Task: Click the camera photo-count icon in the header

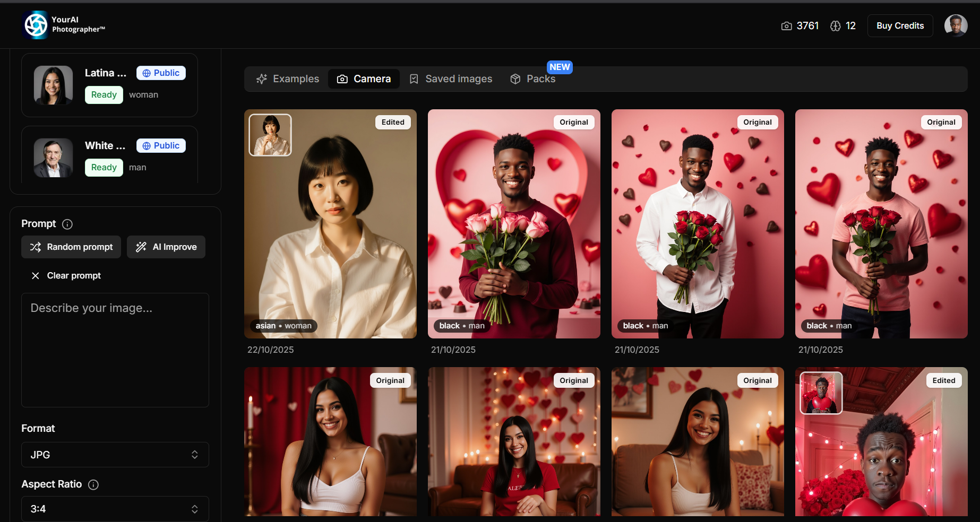Action: pos(787,25)
